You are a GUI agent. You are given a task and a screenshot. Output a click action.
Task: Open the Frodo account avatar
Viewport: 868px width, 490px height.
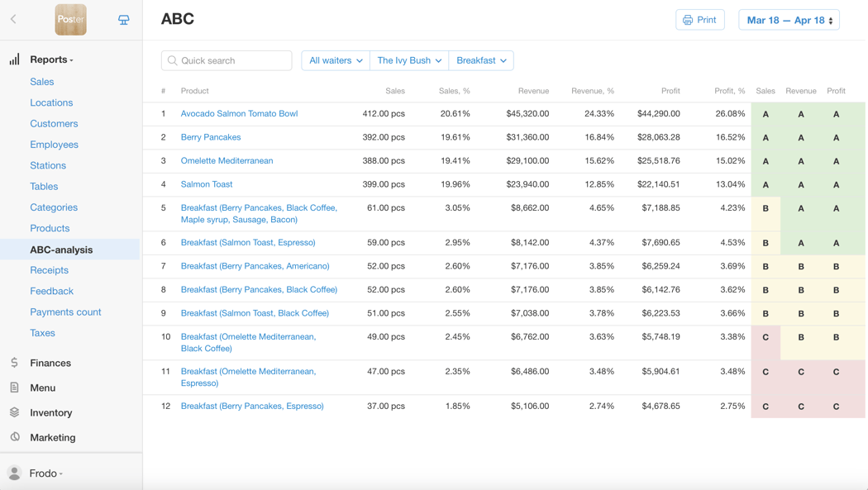pyautogui.click(x=14, y=473)
